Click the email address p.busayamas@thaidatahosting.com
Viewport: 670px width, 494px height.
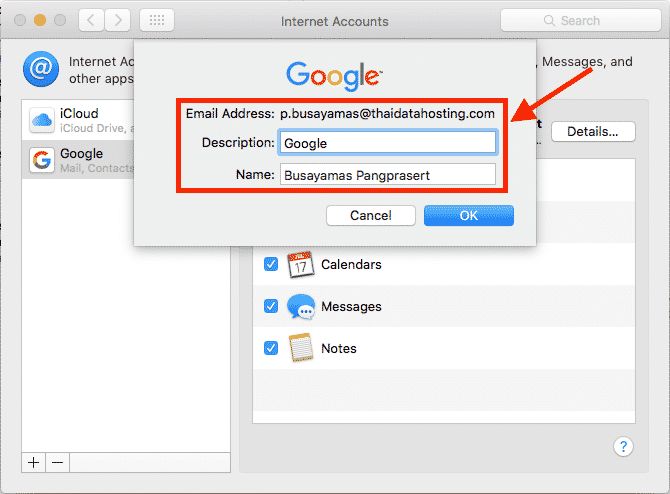387,114
